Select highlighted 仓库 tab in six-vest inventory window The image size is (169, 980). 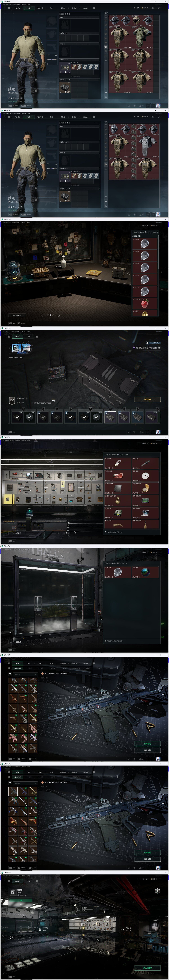(x=29, y=8)
